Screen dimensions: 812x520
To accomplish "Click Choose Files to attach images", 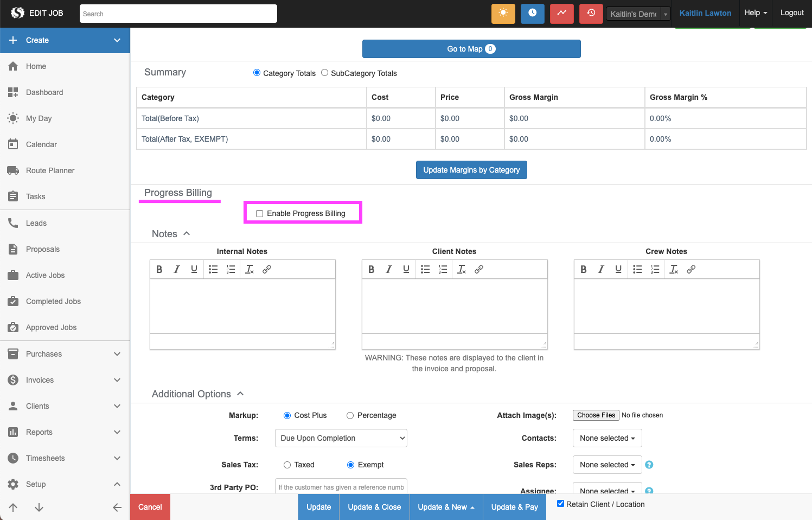I will 596,415.
